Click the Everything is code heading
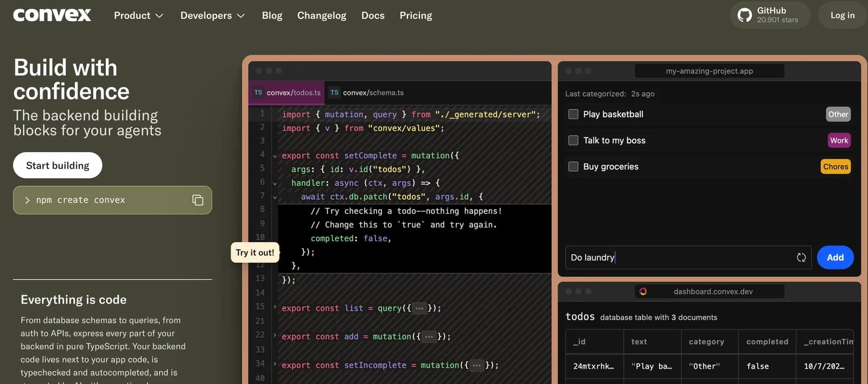This screenshot has width=868, height=384. click(x=74, y=299)
